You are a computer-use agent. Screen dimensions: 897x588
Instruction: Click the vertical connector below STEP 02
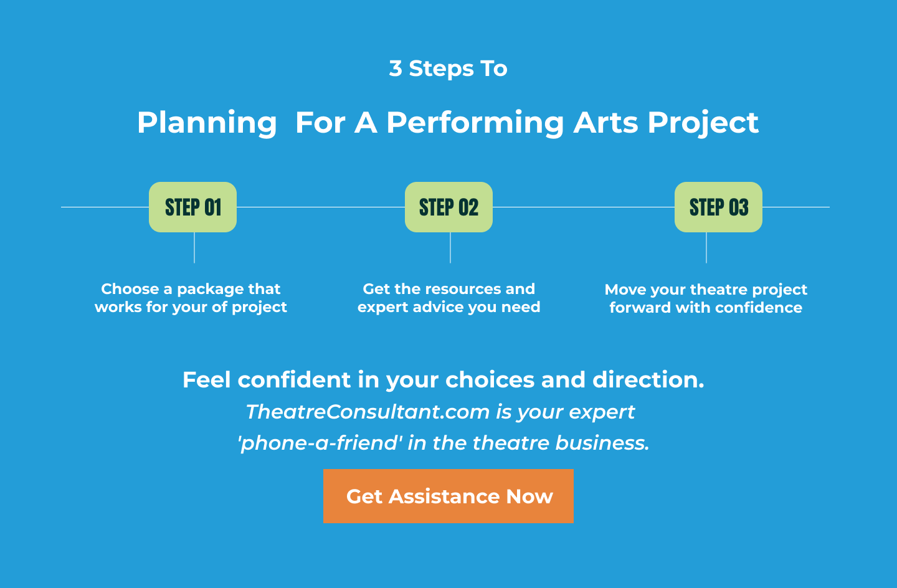450,247
